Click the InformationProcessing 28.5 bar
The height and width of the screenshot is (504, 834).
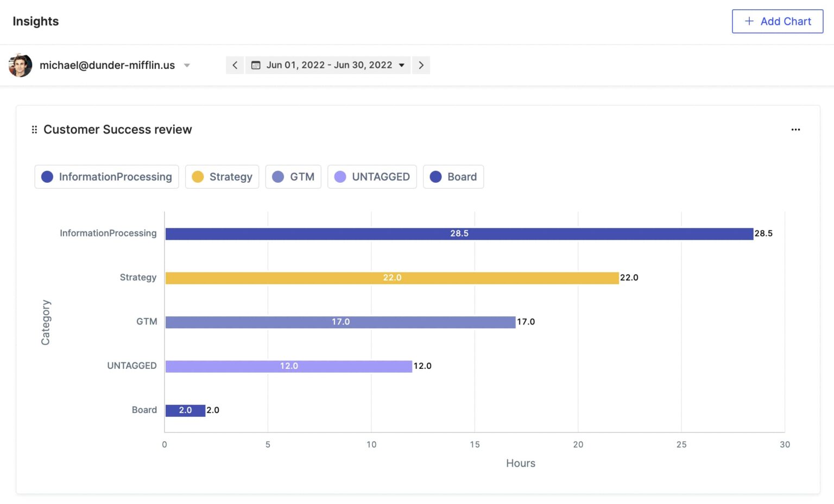[459, 234]
